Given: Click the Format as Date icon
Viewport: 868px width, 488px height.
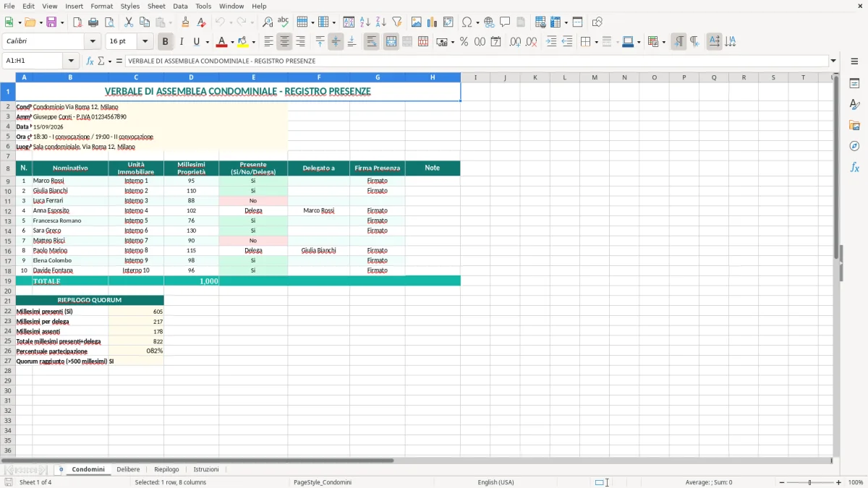Looking at the screenshot, I should click(495, 42).
